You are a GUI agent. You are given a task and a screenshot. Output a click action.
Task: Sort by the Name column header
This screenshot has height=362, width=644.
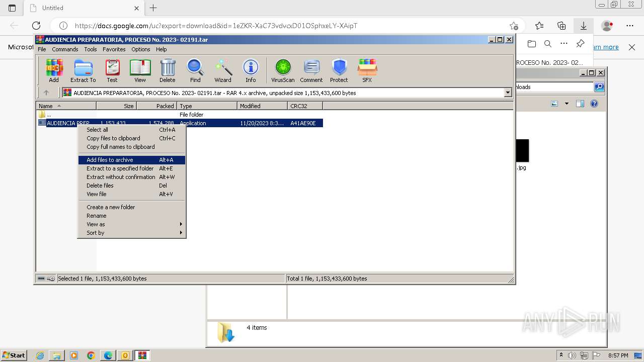click(66, 106)
